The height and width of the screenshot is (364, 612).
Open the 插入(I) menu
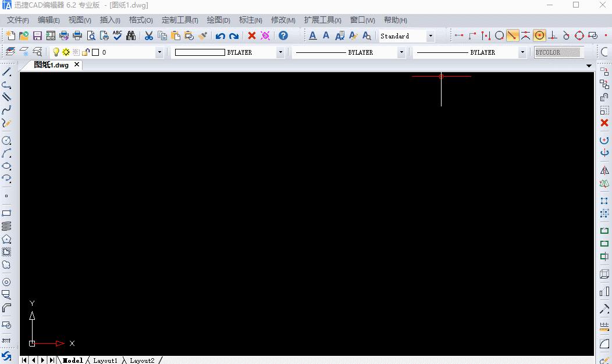(110, 20)
